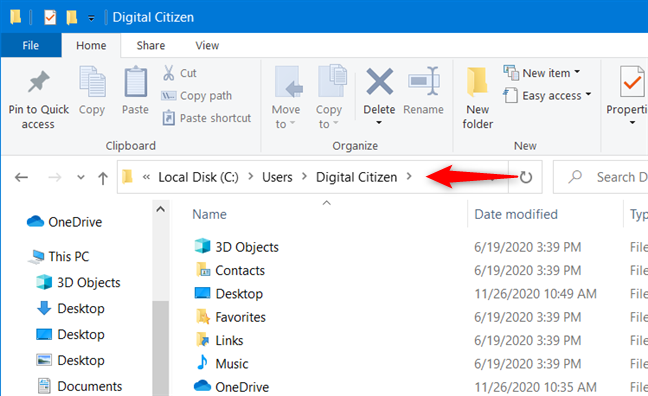Click Digital Citizen in the address bar
The height and width of the screenshot is (396, 648).
[x=356, y=177]
